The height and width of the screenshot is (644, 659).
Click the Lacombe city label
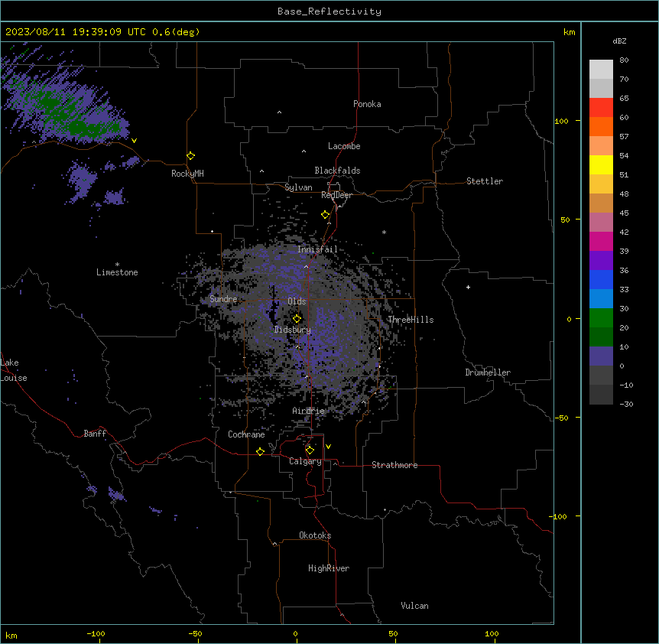[344, 146]
